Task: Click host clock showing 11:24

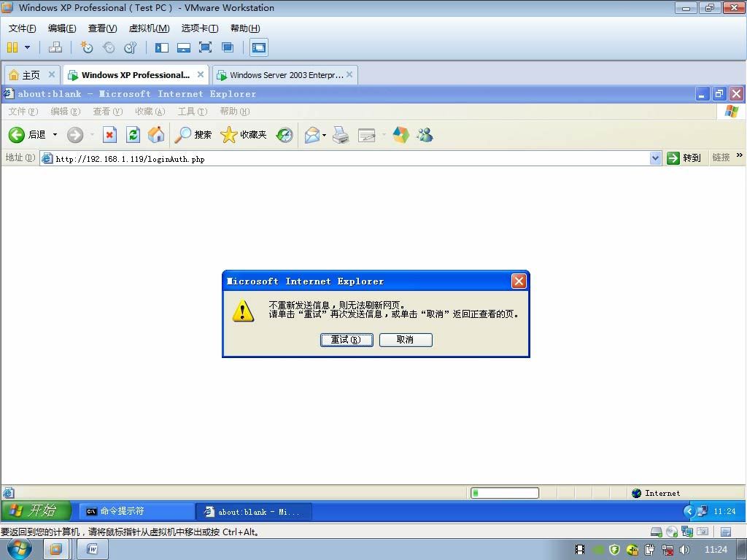Action: pyautogui.click(x=716, y=550)
